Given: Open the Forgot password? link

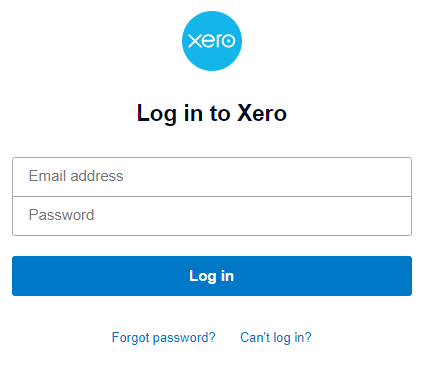Looking at the screenshot, I should point(164,338).
